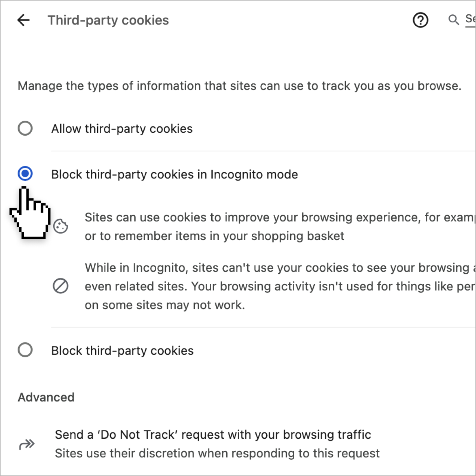Select Allow third-party cookies radio button
This screenshot has width=476, height=476.
pyautogui.click(x=25, y=128)
